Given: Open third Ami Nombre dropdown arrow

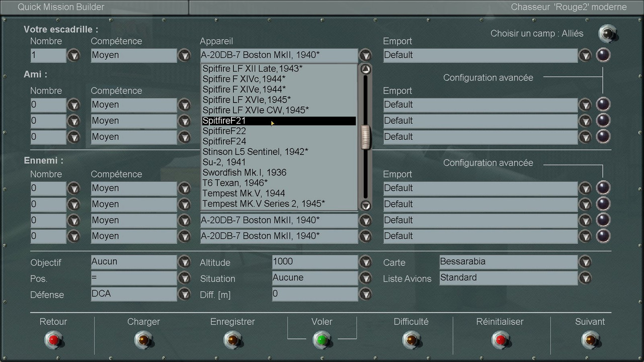Looking at the screenshot, I should point(74,137).
